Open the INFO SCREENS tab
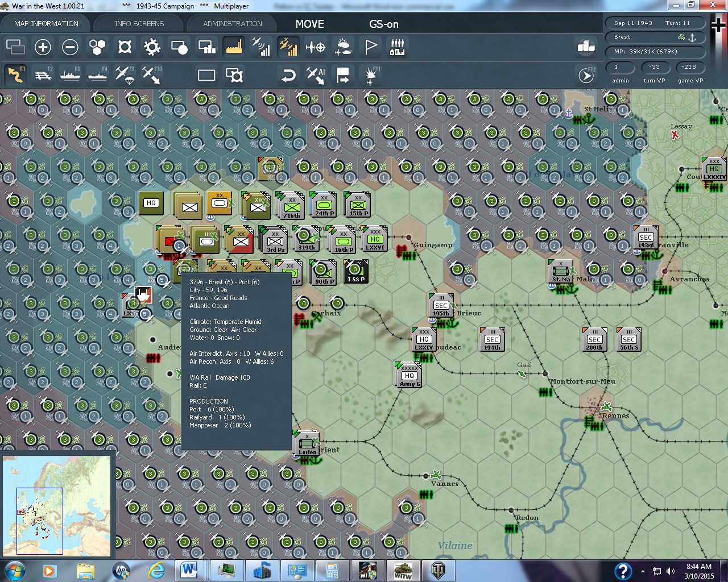The height and width of the screenshot is (582, 728). coord(139,23)
